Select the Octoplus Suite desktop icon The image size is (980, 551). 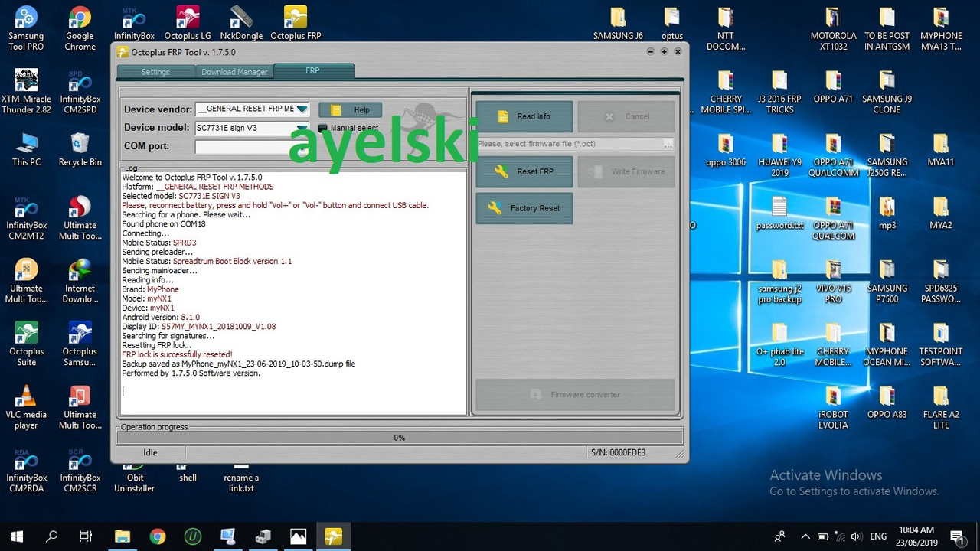(x=26, y=344)
